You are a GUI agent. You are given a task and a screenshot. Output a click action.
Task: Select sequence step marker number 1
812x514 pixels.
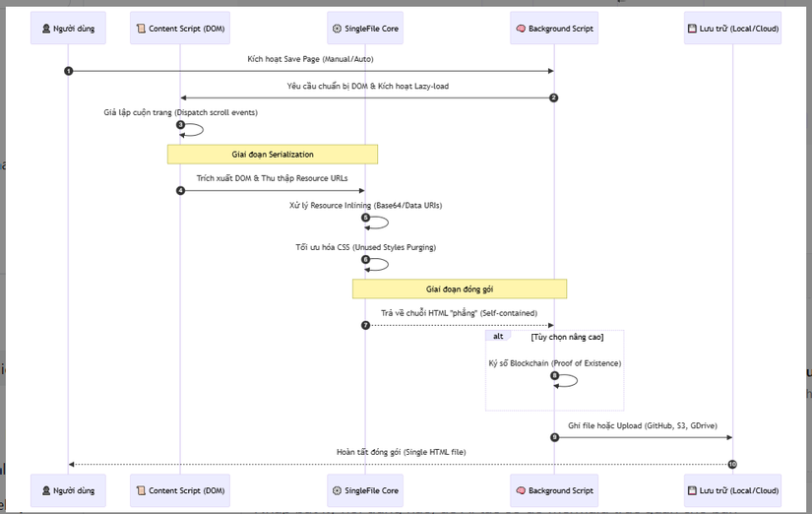point(68,71)
